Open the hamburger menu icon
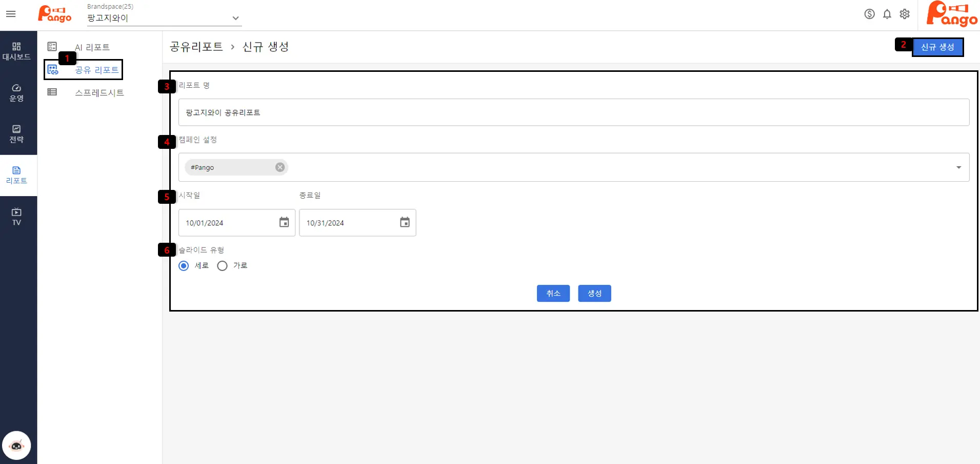This screenshot has width=980, height=464. point(11,14)
